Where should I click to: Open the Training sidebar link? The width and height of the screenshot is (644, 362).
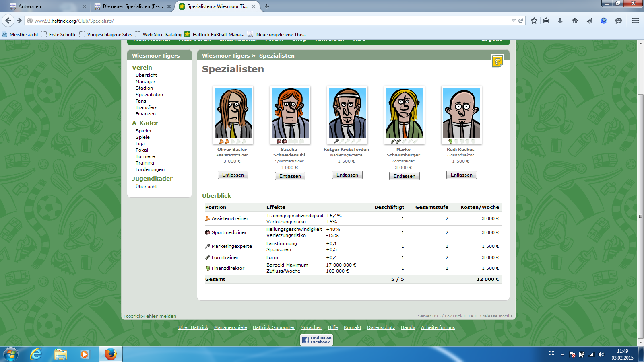click(x=145, y=163)
